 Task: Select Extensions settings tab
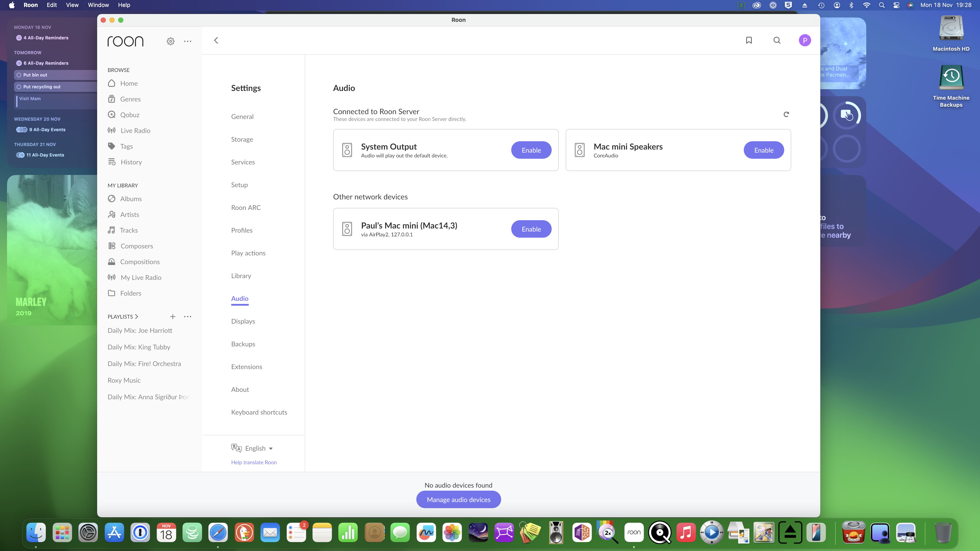point(247,367)
